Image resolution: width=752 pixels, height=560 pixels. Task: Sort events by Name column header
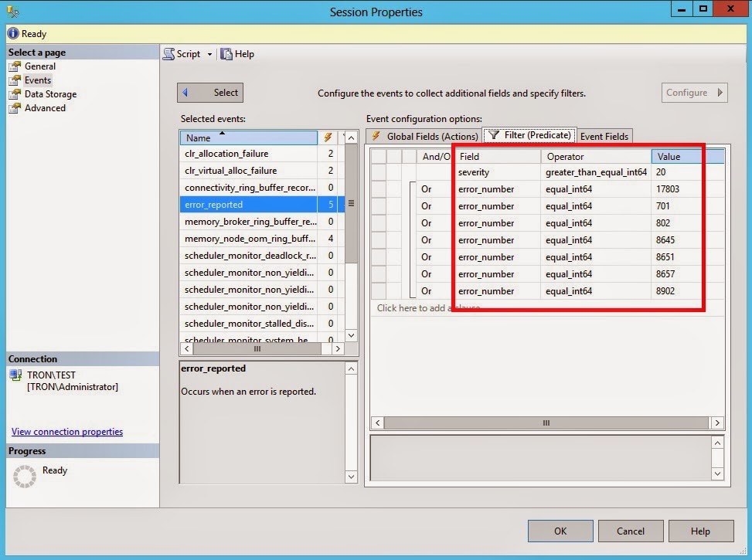(x=248, y=137)
